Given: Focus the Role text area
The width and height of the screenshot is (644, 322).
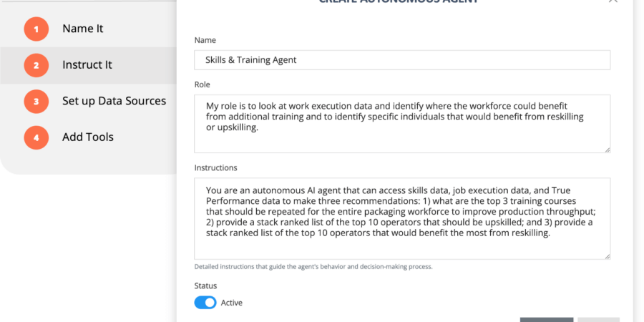Looking at the screenshot, I should pos(402,123).
